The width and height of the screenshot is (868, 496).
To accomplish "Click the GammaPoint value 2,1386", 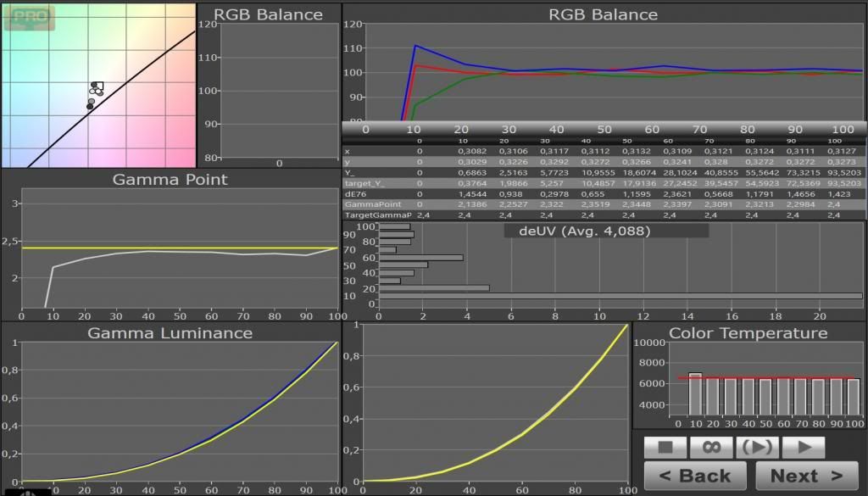I will (472, 204).
